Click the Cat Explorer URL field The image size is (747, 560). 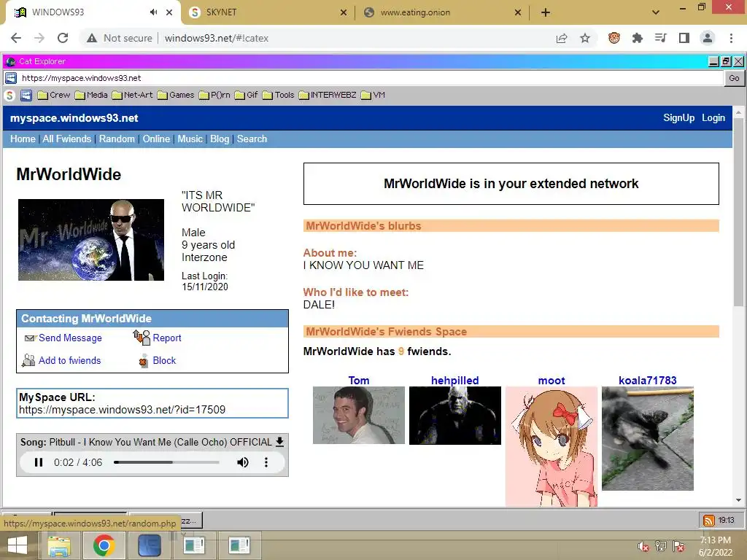point(371,78)
